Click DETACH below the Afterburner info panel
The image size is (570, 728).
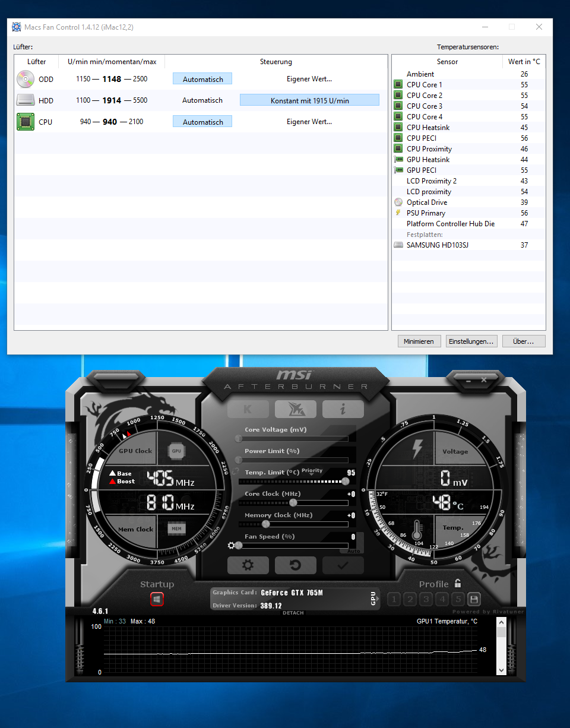(x=293, y=613)
